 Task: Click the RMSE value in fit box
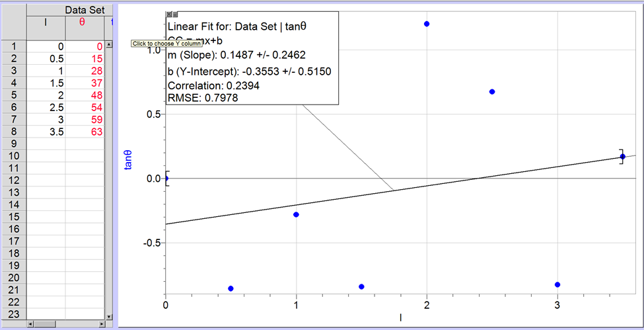coord(221,98)
